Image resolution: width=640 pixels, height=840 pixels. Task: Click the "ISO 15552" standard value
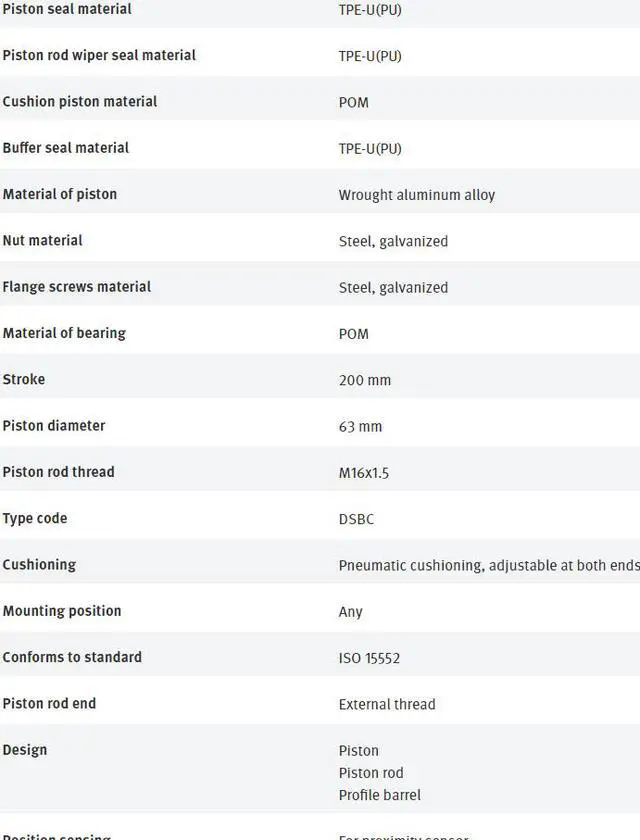[369, 658]
